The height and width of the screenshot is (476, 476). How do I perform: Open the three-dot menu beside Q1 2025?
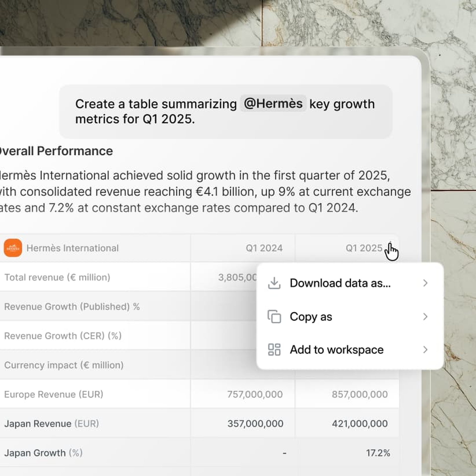(390, 248)
